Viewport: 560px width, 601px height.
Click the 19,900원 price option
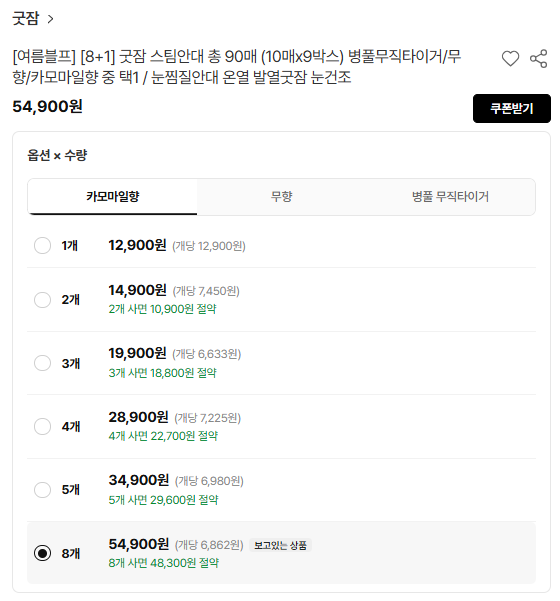pos(281,363)
